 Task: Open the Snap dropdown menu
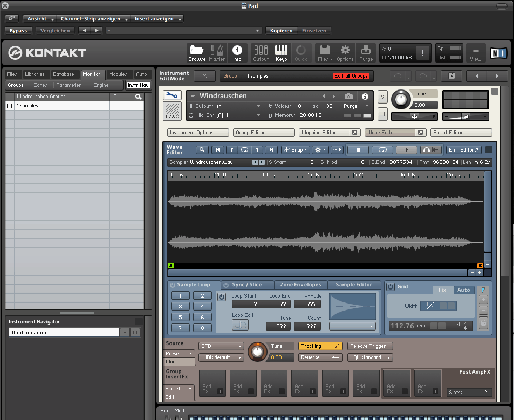point(296,150)
